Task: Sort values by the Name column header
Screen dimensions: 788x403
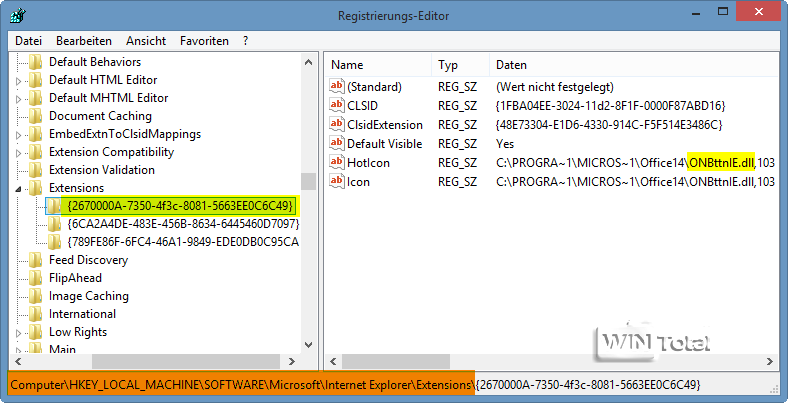Action: [x=378, y=65]
